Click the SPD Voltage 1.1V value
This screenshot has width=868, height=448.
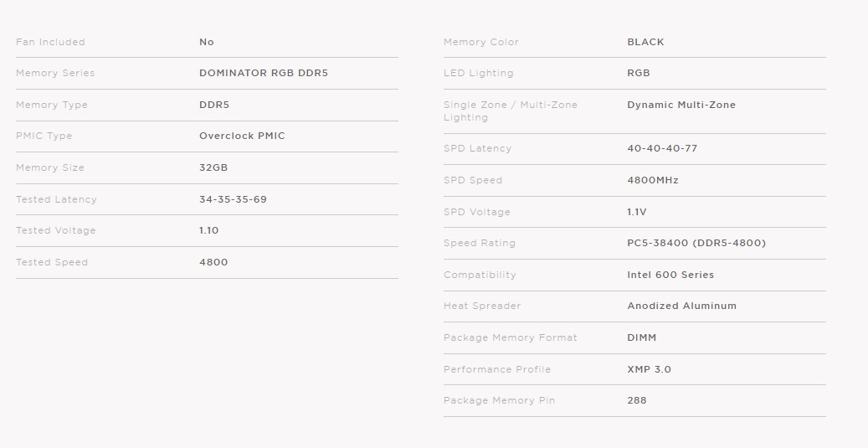(x=637, y=212)
